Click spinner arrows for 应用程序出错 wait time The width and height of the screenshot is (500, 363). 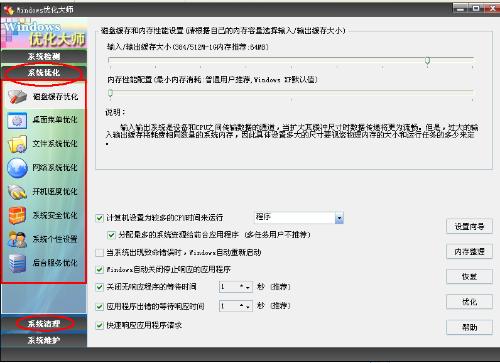(x=245, y=306)
